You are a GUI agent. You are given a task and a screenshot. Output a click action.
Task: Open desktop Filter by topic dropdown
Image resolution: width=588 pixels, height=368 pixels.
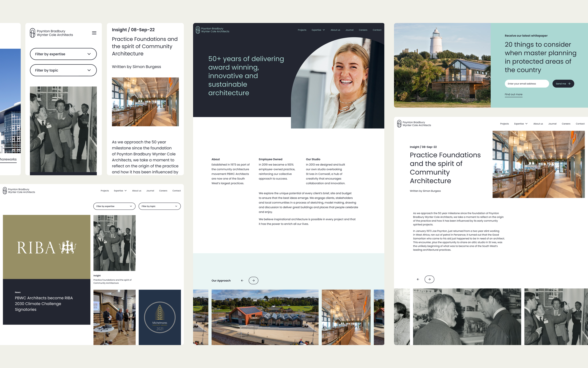click(160, 206)
